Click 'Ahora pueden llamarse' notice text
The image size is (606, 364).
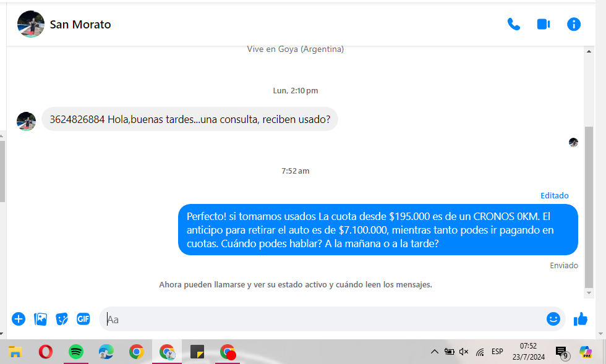(296, 285)
